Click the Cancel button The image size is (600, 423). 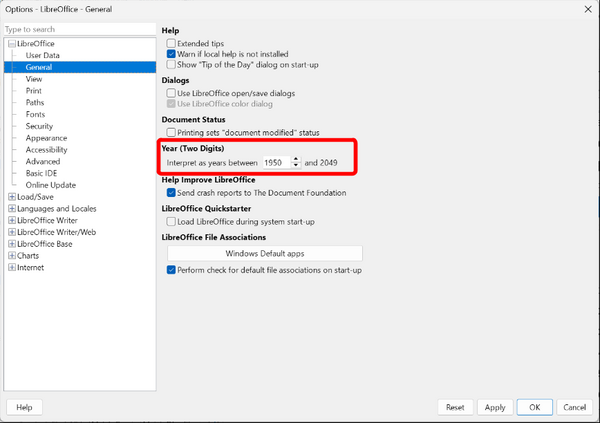(574, 407)
